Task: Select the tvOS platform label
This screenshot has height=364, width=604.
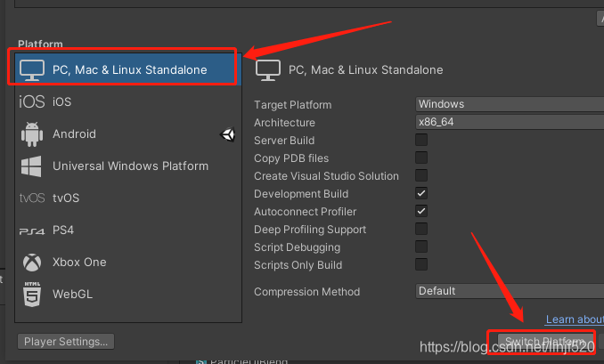Action: (66, 198)
